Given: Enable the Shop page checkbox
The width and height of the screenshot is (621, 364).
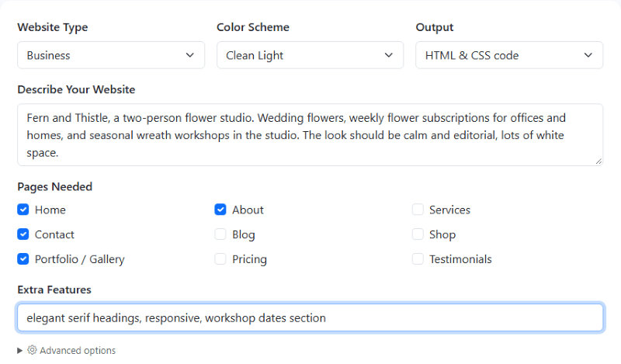Looking at the screenshot, I should tap(418, 234).
